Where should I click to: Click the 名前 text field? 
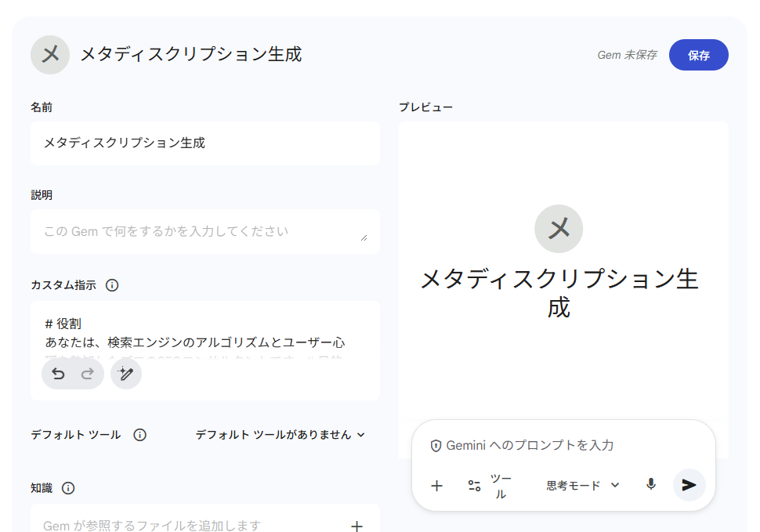click(205, 143)
